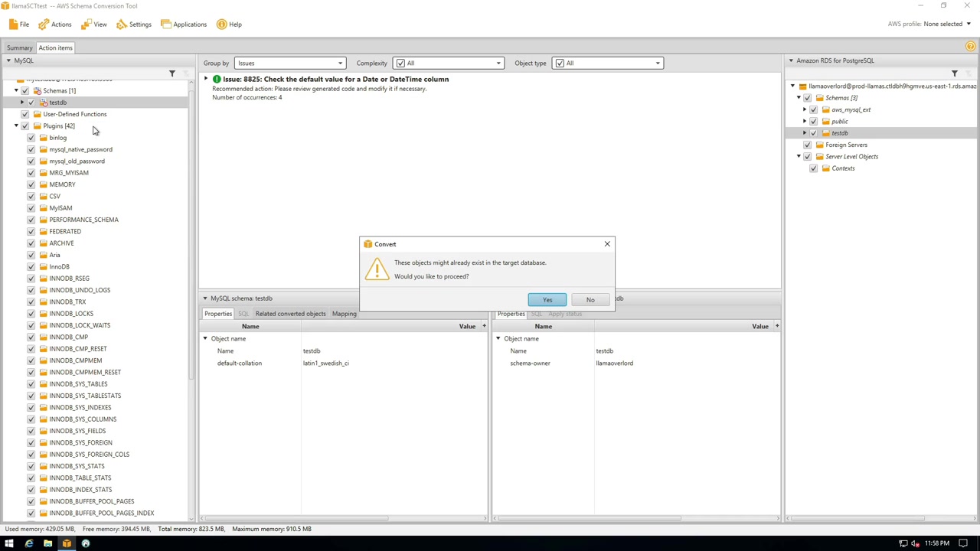Close the Convert dialog
The height and width of the screenshot is (551, 980).
(607, 244)
